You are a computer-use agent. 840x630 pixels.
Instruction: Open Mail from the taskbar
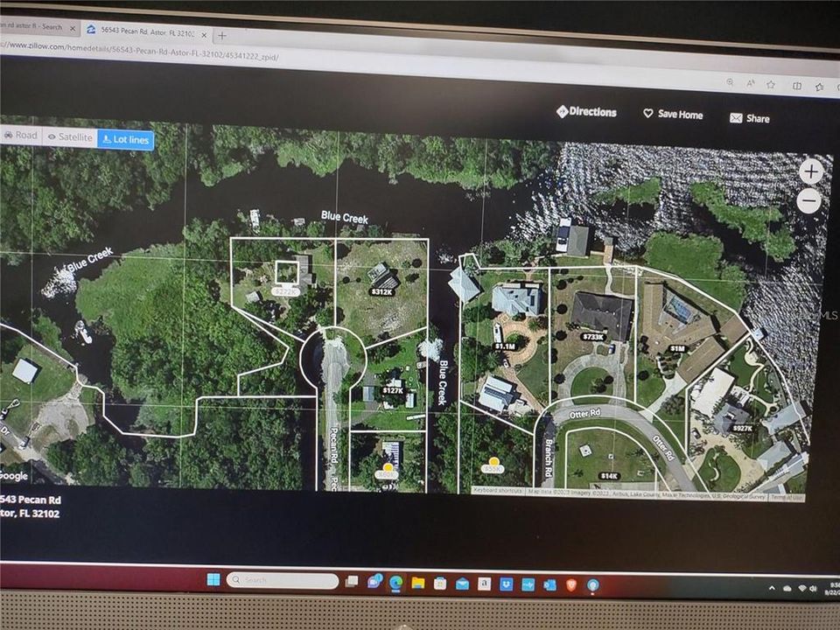tap(462, 581)
